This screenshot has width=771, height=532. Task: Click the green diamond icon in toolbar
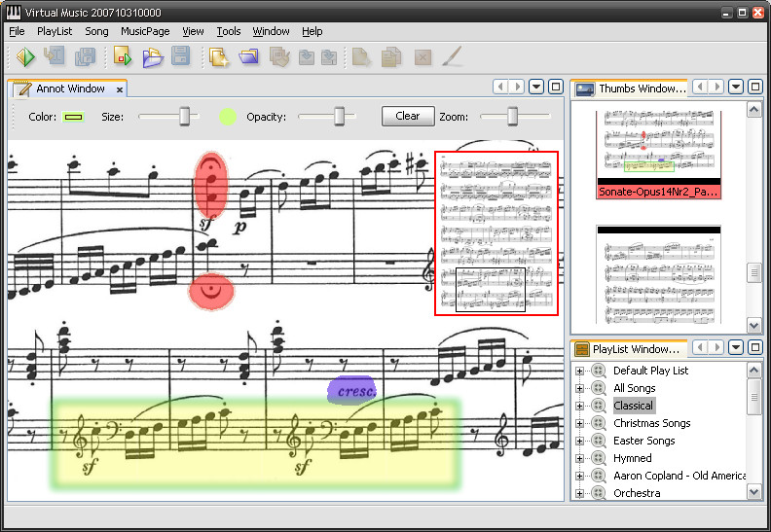pyautogui.click(x=25, y=57)
